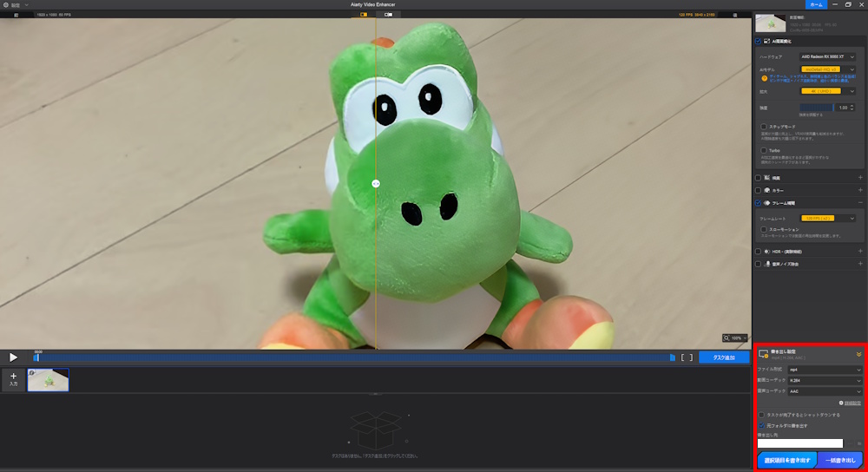Expand the HDR section with plus
This screenshot has height=472, width=868.
pyautogui.click(x=860, y=252)
